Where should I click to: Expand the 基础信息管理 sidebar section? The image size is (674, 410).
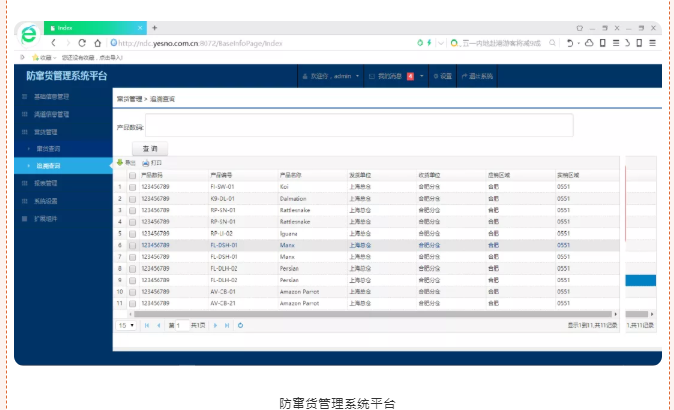point(52,97)
